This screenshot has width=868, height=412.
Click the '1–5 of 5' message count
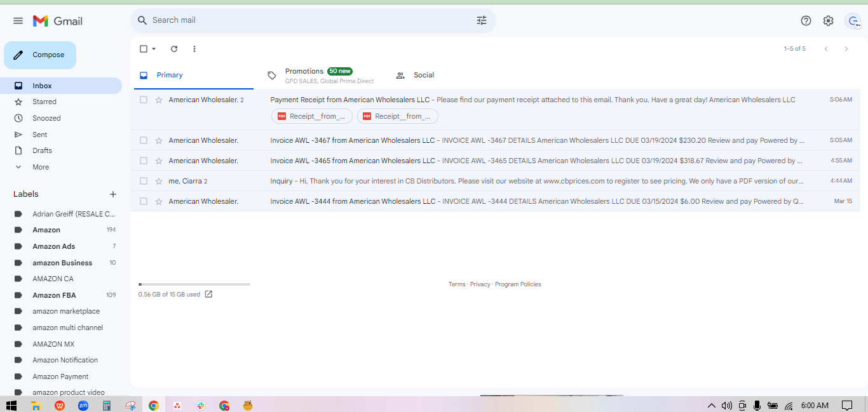795,49
